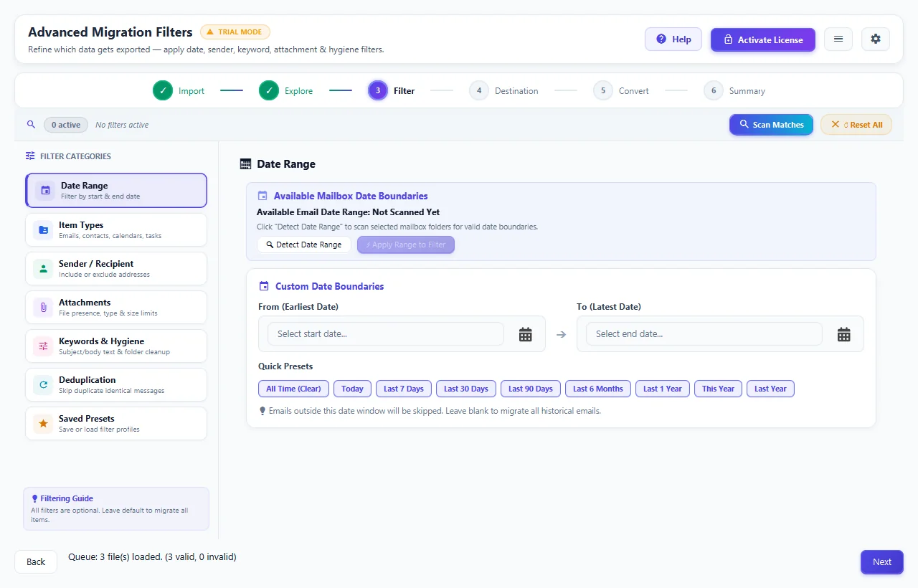This screenshot has width=918, height=588.
Task: Click the Destination step number 4 circle
Action: tap(479, 91)
